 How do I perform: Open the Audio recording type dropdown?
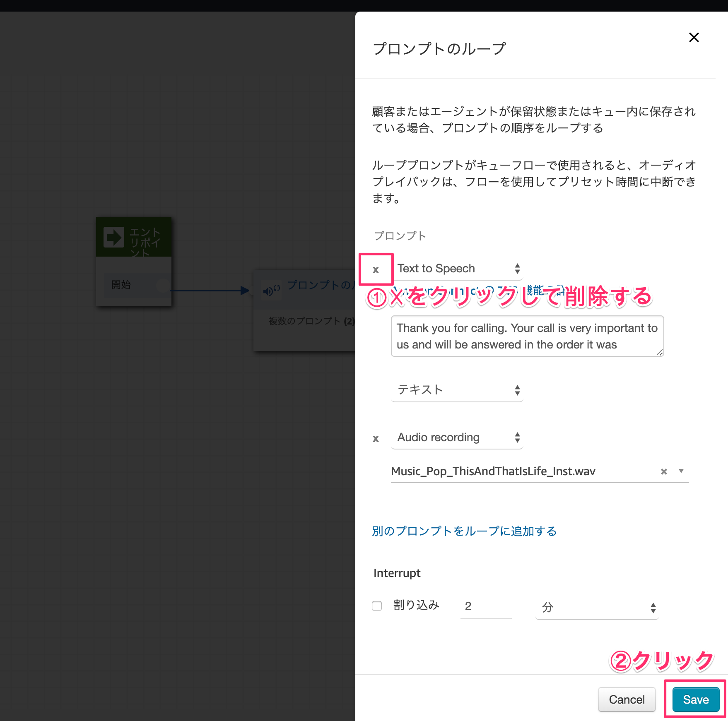(457, 437)
